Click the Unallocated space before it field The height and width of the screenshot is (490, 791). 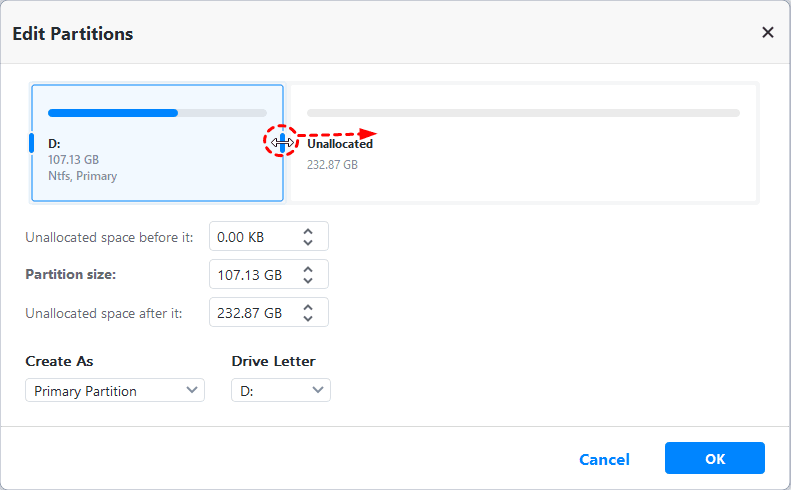click(250, 237)
